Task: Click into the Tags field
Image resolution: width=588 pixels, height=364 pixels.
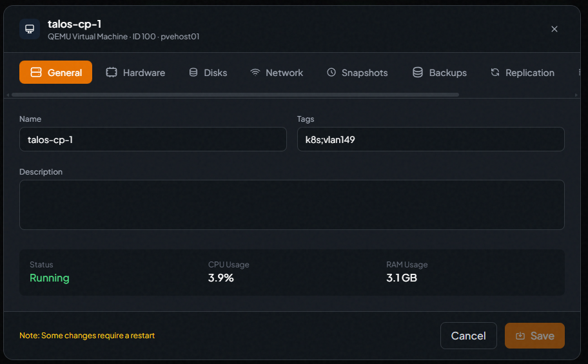Action: click(x=430, y=139)
